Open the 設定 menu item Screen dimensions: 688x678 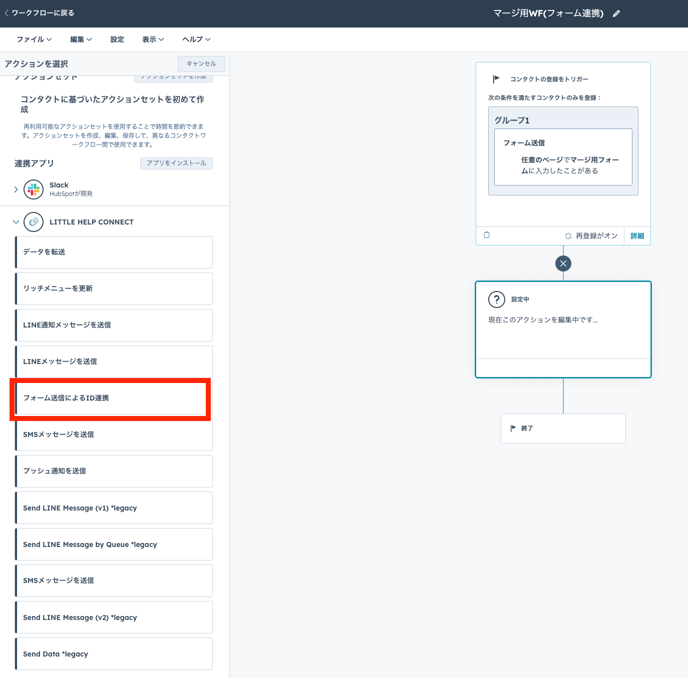pos(117,39)
